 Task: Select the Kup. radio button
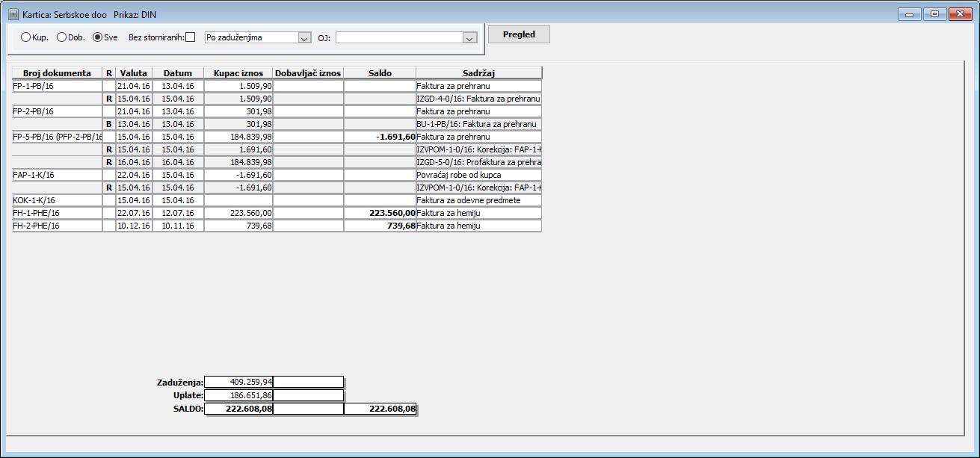click(26, 37)
